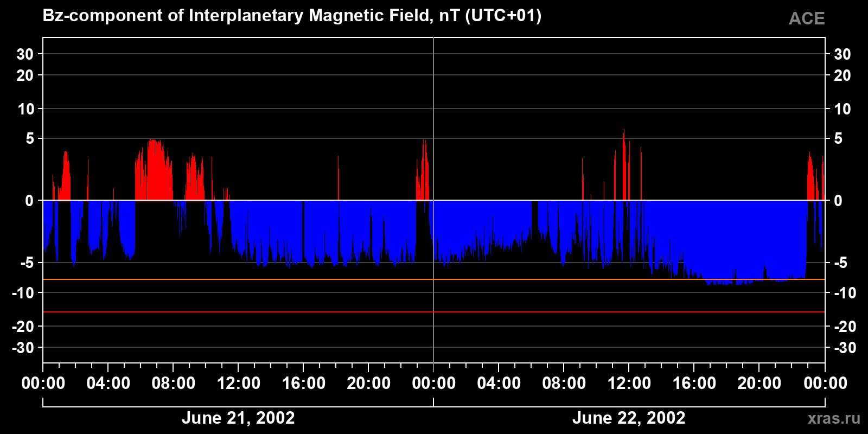Click the tallest red peak near 12:00 June 22

click(x=624, y=165)
